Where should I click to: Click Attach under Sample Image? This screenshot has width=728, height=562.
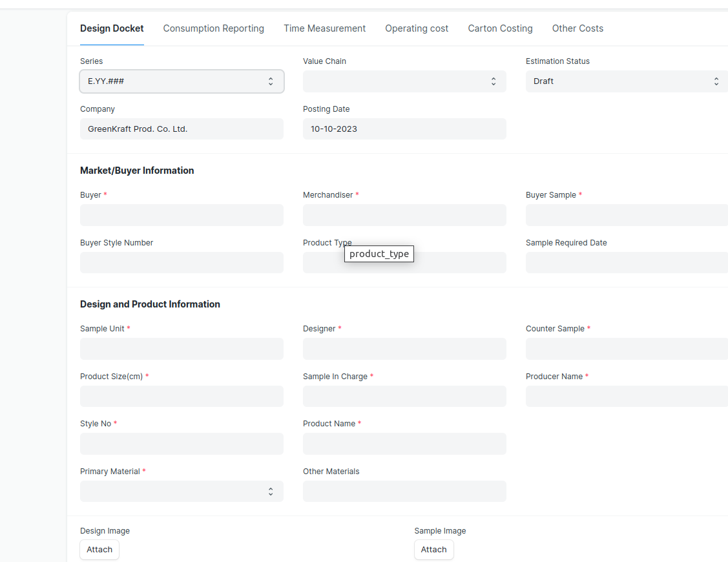(x=433, y=550)
